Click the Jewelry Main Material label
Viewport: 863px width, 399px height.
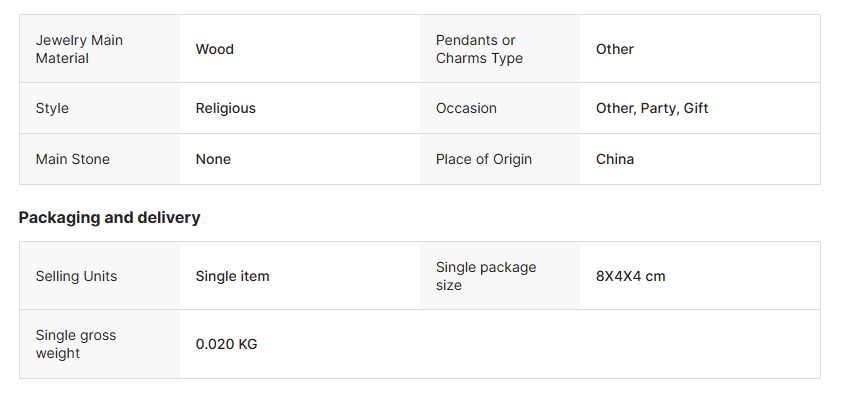tap(79, 49)
